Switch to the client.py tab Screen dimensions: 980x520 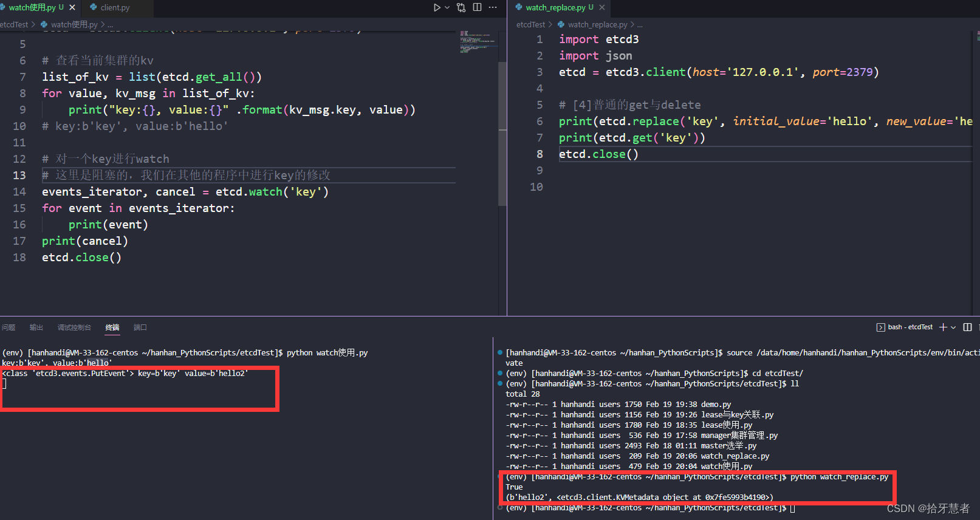(x=115, y=7)
